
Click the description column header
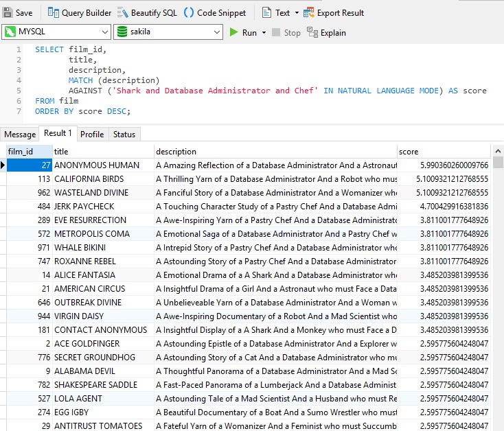(276, 152)
